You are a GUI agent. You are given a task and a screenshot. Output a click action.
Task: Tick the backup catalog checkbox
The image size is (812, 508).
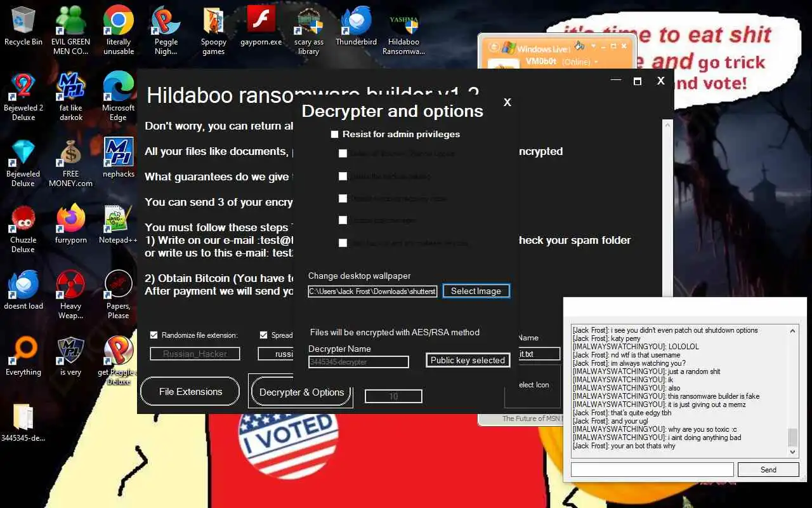point(343,176)
